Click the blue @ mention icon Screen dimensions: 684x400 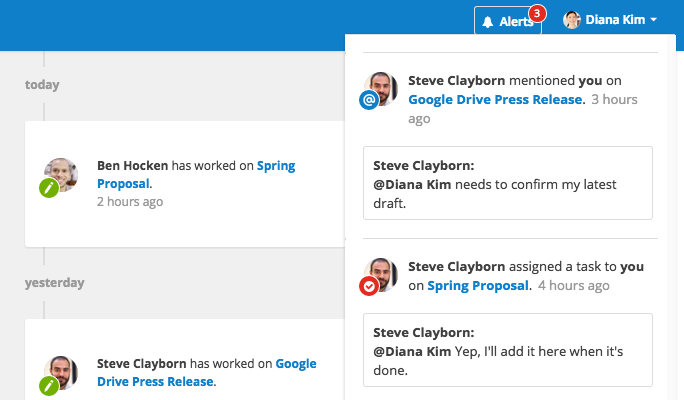tap(369, 100)
